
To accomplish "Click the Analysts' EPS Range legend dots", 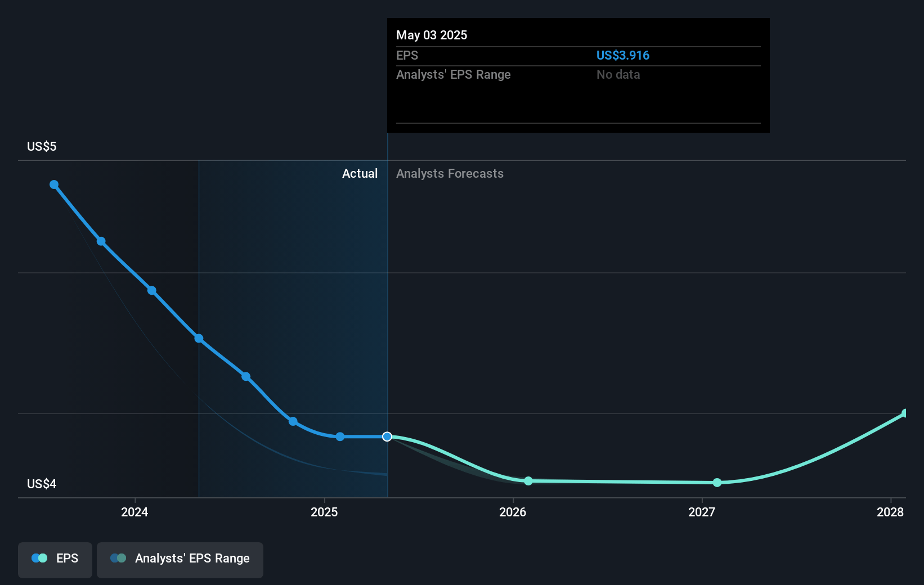I will coord(118,558).
